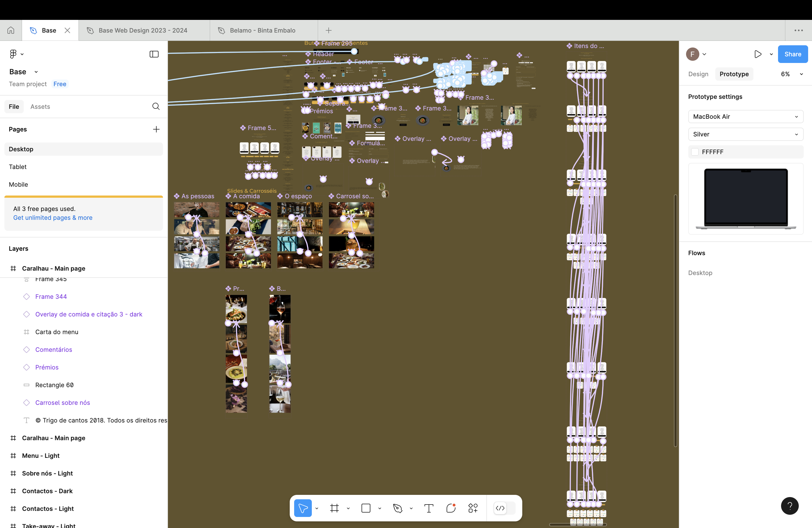812x528 pixels.
Task: Collapse the left sidebar panel
Action: pos(154,54)
